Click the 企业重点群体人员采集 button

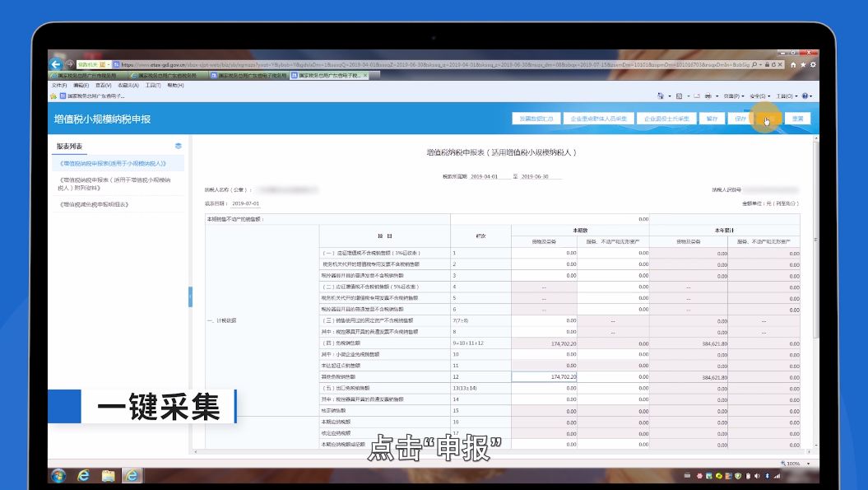[x=598, y=119]
